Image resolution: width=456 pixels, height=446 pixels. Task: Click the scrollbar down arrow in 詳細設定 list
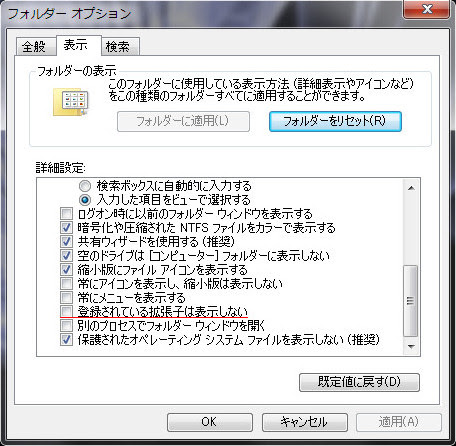click(x=411, y=347)
